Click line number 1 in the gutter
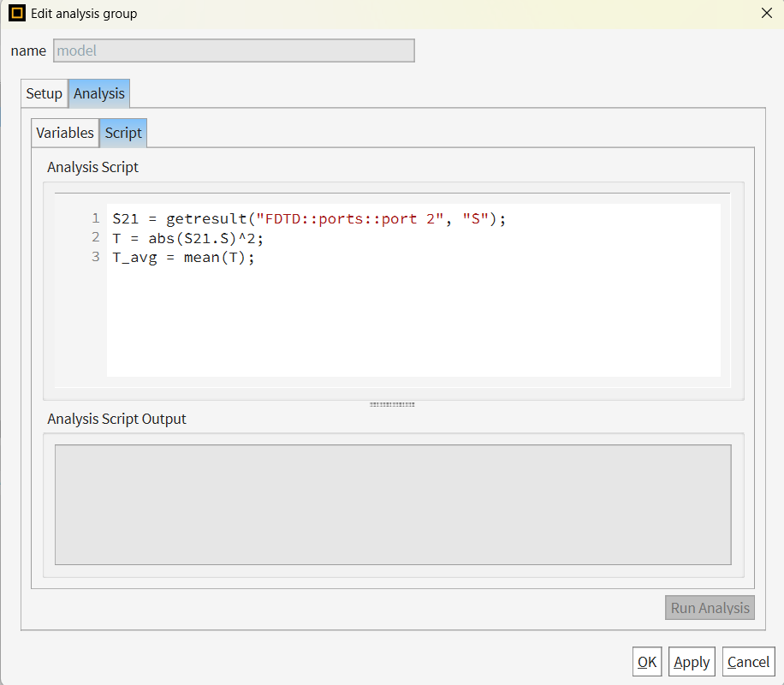The image size is (784, 685). [96, 218]
